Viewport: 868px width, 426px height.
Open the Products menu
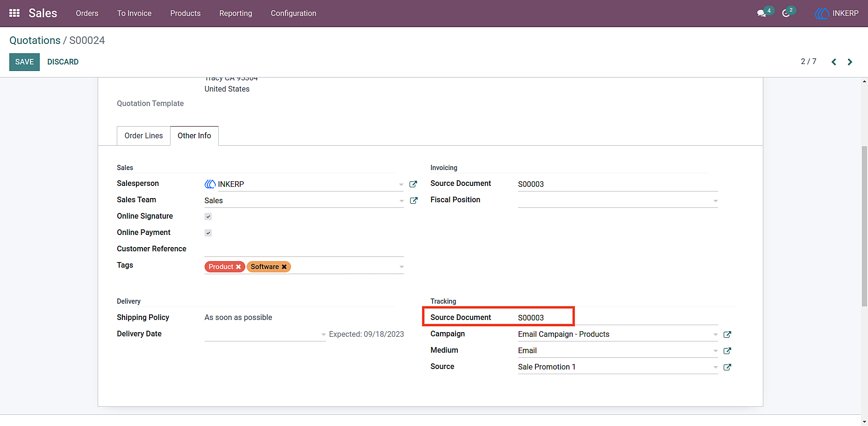(185, 13)
